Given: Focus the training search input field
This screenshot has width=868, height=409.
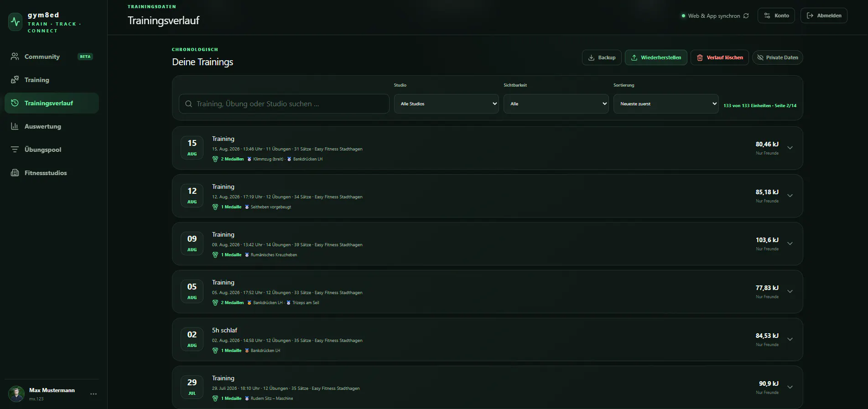Looking at the screenshot, I should click(x=284, y=104).
